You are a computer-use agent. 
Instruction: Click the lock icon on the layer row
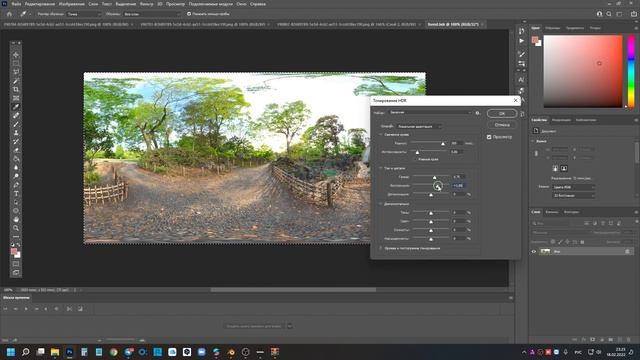627,251
